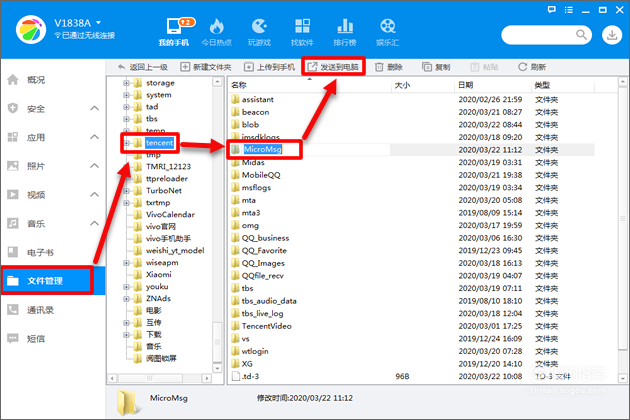Click 删除 trash toolbar button
Image resolution: width=630 pixels, height=420 pixels.
(389, 67)
